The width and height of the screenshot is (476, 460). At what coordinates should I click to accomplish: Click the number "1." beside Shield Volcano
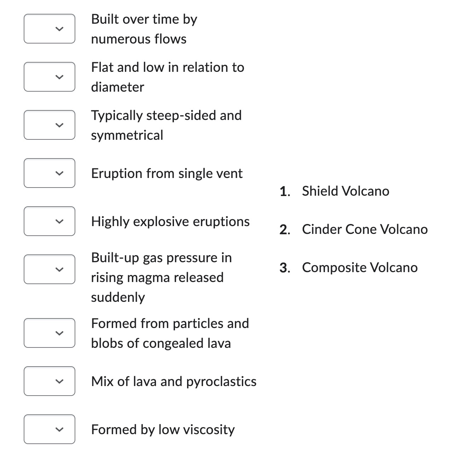click(x=284, y=191)
